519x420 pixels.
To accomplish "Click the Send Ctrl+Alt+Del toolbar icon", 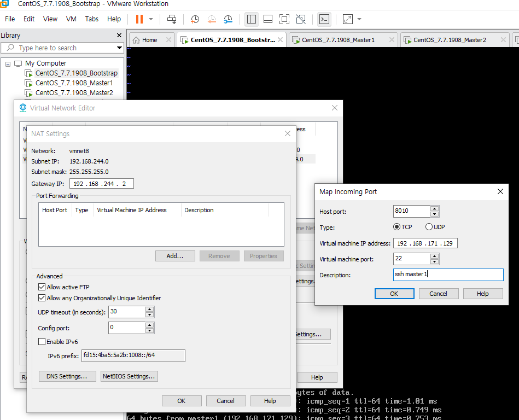I will point(172,19).
